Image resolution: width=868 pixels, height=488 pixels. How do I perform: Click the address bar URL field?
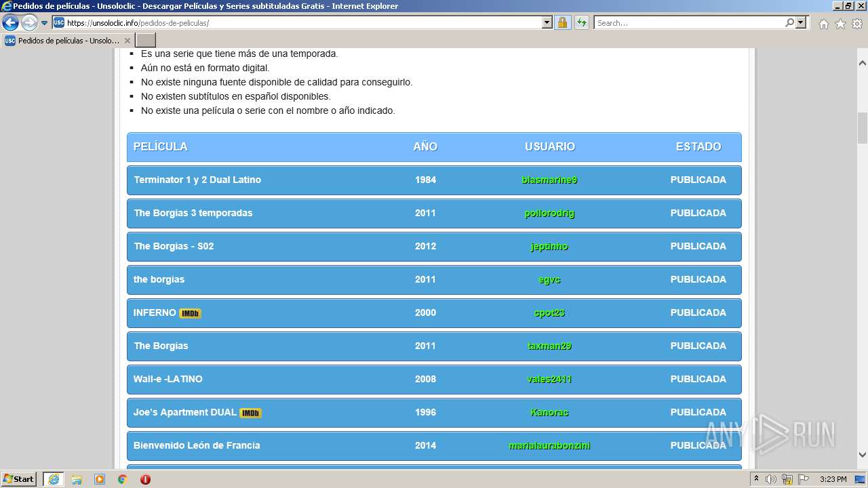pyautogui.click(x=303, y=22)
